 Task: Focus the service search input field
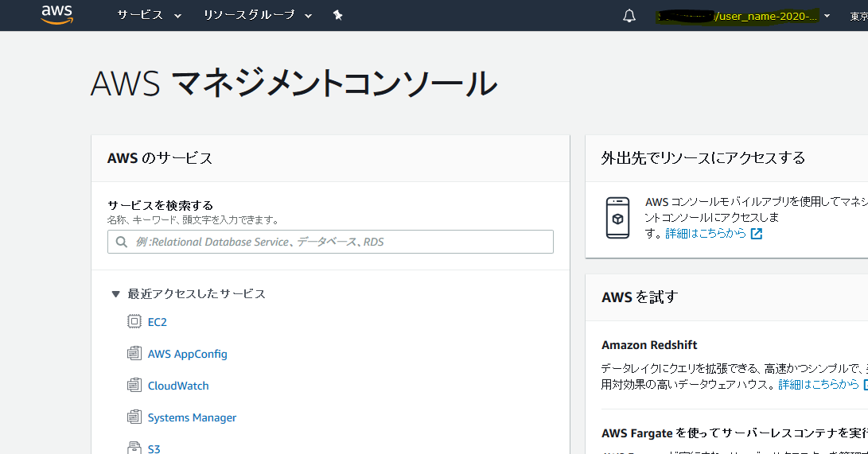(330, 242)
